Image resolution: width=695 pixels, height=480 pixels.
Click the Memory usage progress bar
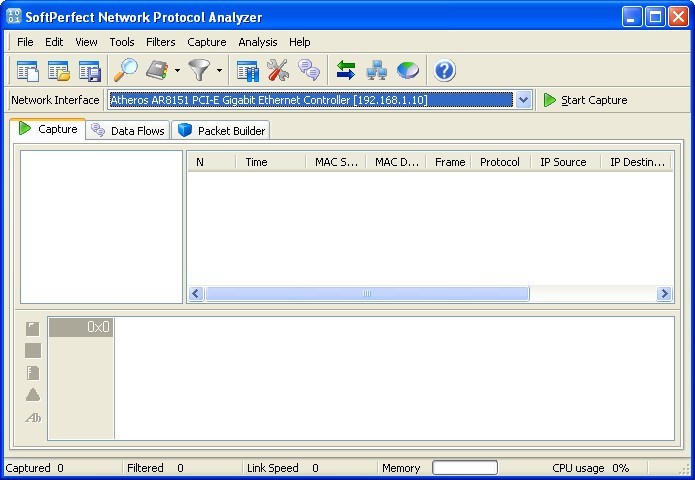point(465,468)
